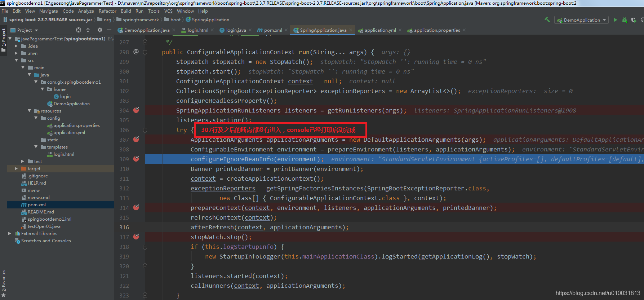Toggle the breakpoint on line 307

(136, 139)
